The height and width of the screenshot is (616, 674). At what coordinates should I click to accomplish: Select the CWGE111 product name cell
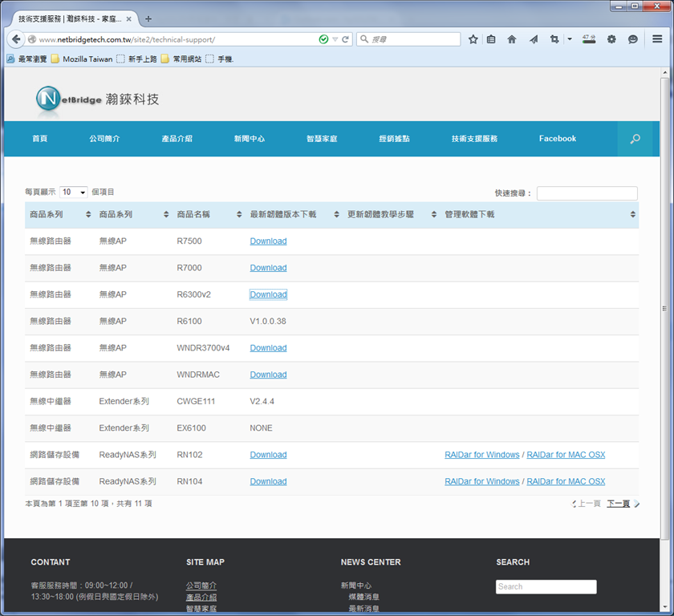[x=196, y=401]
